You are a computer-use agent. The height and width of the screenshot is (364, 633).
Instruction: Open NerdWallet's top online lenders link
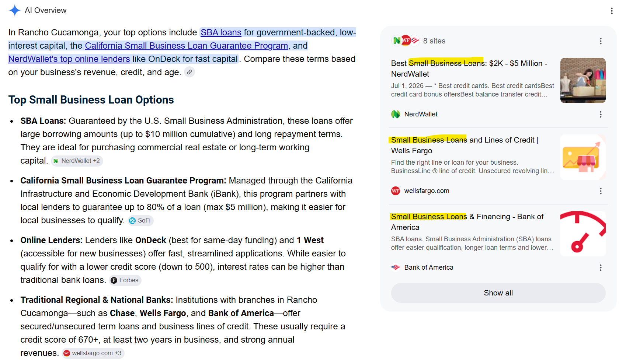click(x=69, y=59)
